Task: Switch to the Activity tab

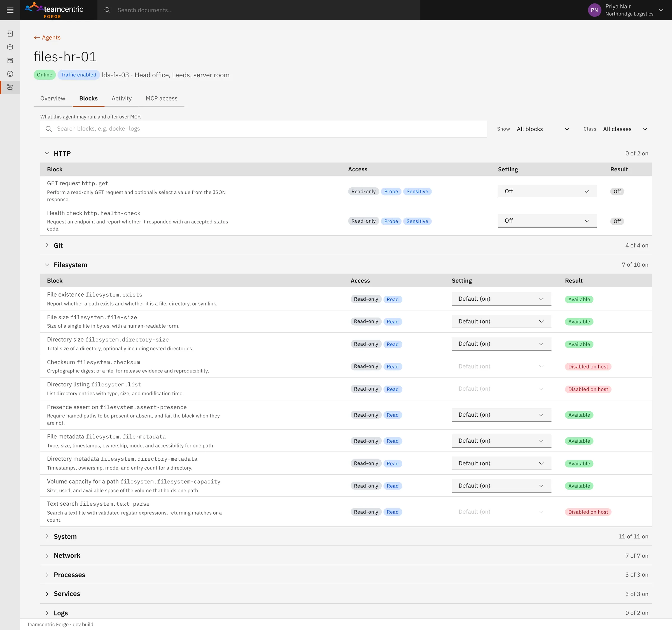Action: point(122,98)
